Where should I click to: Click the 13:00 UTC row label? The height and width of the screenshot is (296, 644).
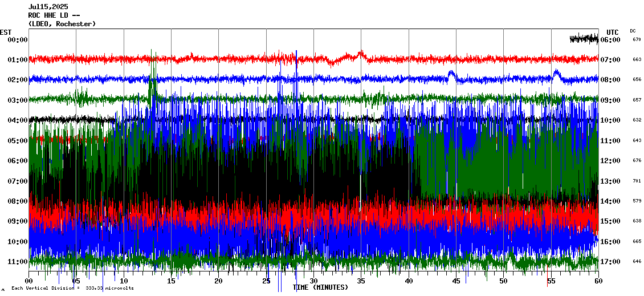click(x=614, y=181)
